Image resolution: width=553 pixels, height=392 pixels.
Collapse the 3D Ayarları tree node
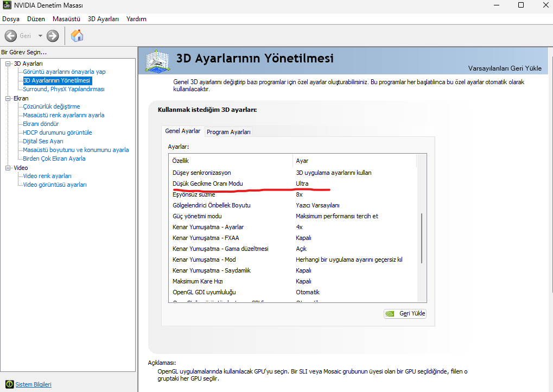tap(8, 64)
